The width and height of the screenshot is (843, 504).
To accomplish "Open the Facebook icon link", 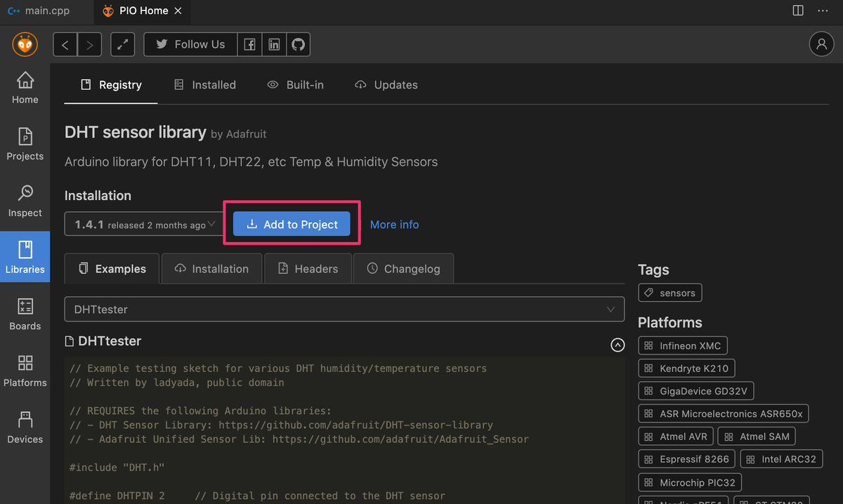I will coord(249,44).
